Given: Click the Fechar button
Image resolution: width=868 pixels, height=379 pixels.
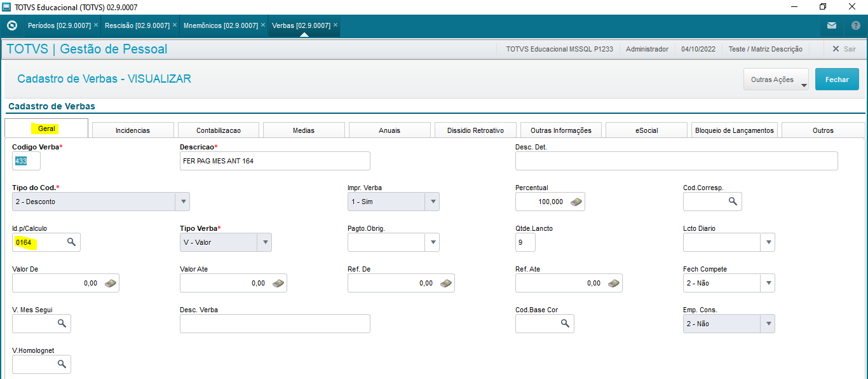Looking at the screenshot, I should coord(837,79).
